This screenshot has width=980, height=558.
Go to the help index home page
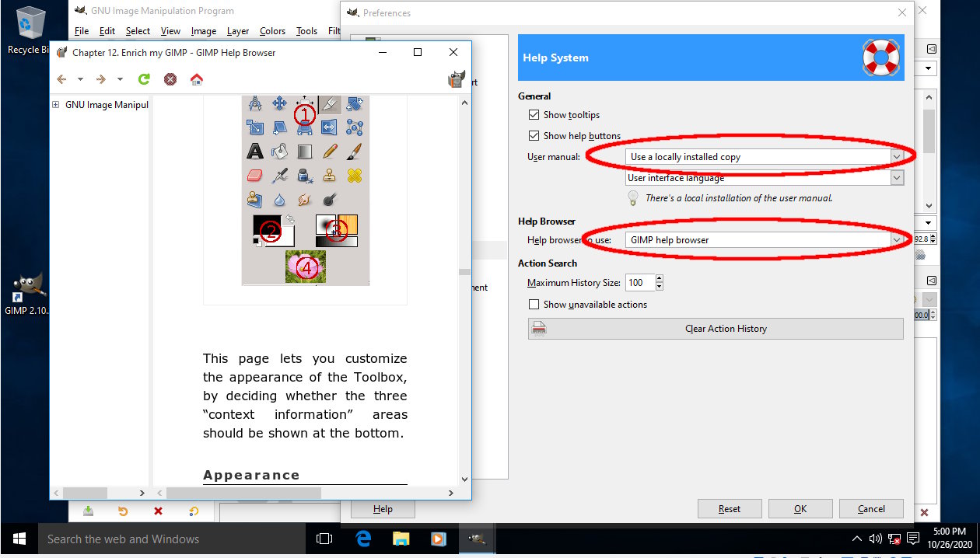197,79
